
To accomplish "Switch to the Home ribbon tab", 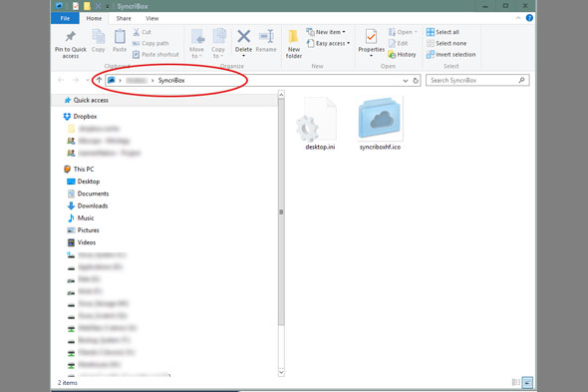I will [94, 18].
